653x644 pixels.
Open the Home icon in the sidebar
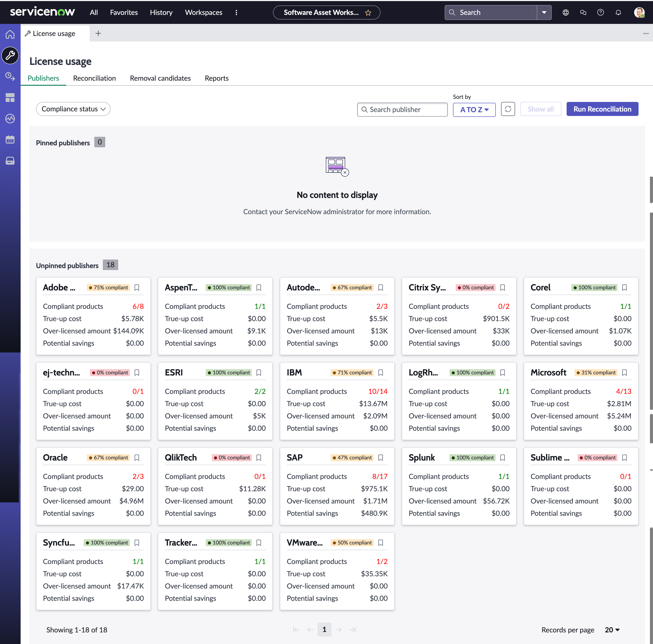[10, 34]
